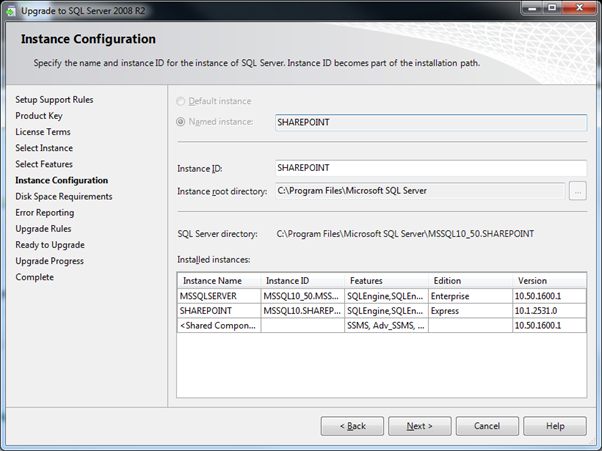
Task: Click version 10.1.2531.0 cell
Action: pos(549,311)
